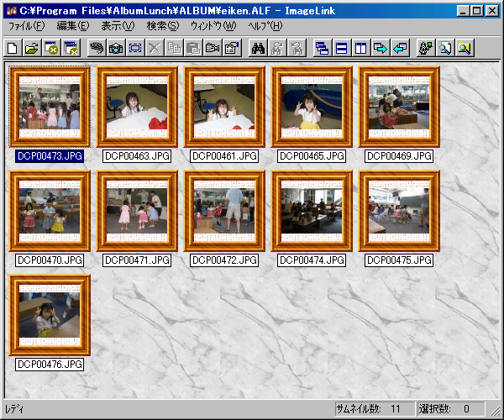Image resolution: width=504 pixels, height=420 pixels.
Task: Click the paste clipboard icon
Action: 193,49
